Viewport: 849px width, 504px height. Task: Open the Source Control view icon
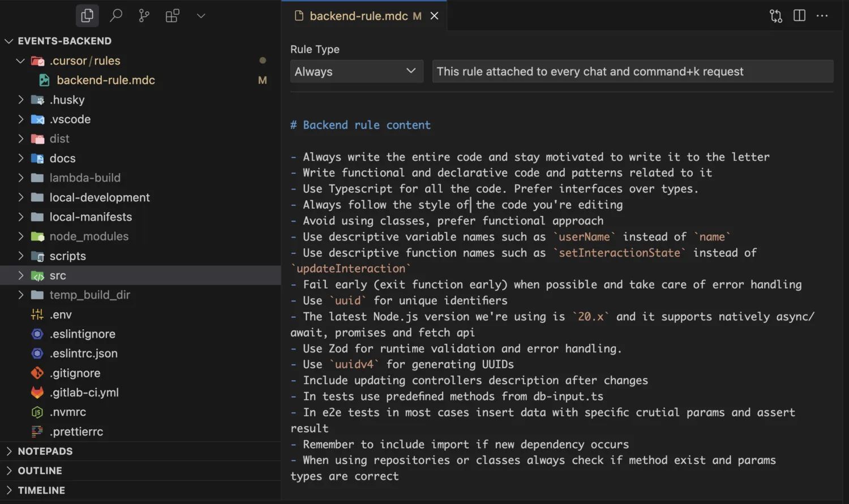coord(144,15)
